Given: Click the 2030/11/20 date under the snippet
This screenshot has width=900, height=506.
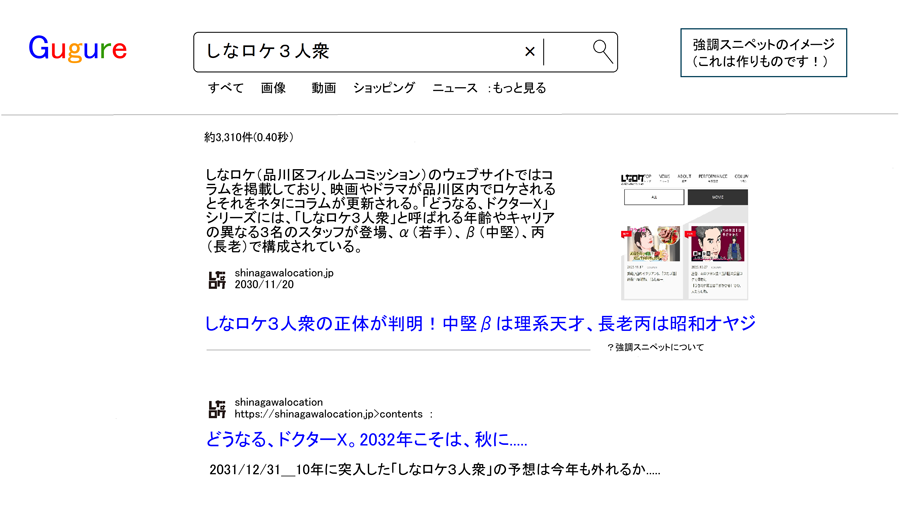Looking at the screenshot, I should (x=264, y=285).
